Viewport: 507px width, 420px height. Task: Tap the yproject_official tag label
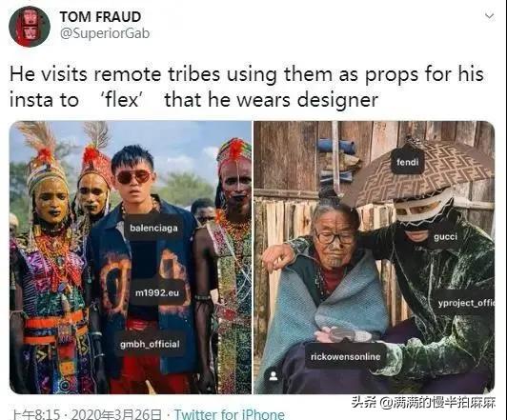pos(465,303)
